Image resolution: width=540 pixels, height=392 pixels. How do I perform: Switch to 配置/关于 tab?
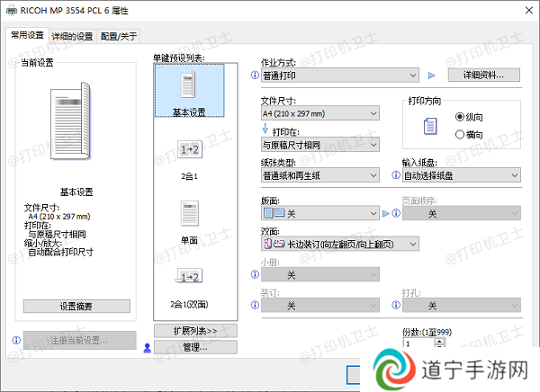(x=119, y=36)
